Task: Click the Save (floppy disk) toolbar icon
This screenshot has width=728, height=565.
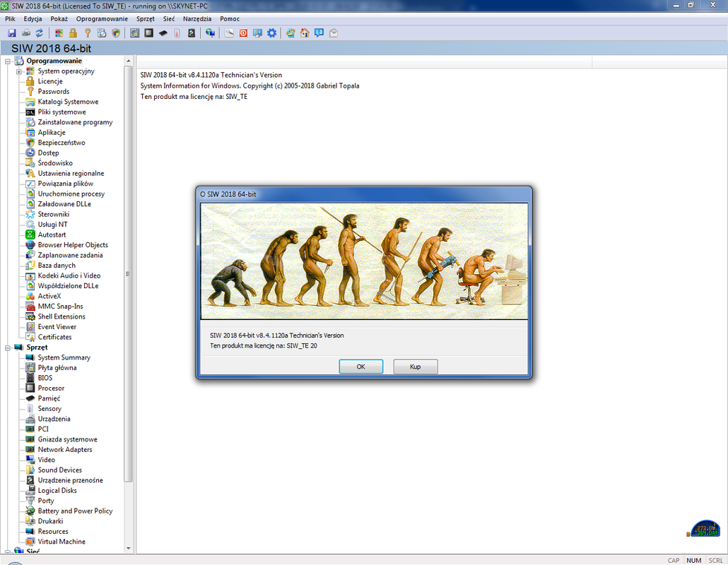Action: click(x=12, y=33)
